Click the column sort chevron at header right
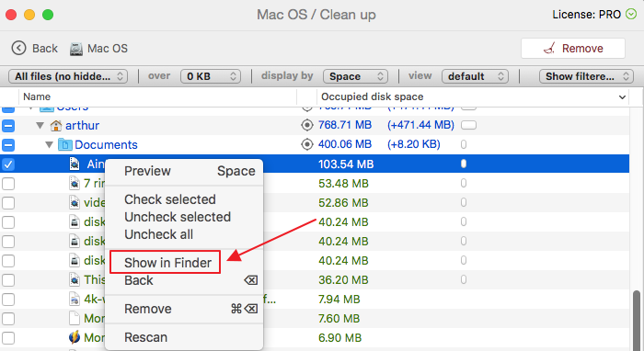The width and height of the screenshot is (644, 351). 622,97
